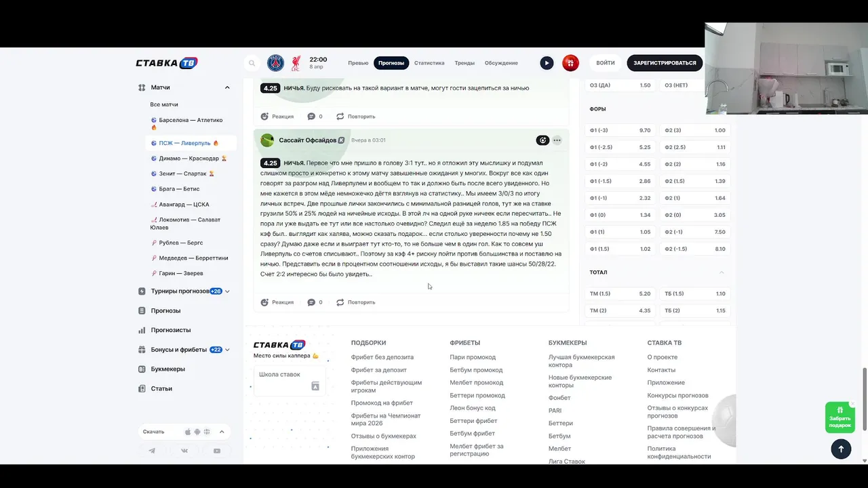Click Реакция under Сассайт Офсайдов post
Screen dimensions: 868x488
point(277,302)
